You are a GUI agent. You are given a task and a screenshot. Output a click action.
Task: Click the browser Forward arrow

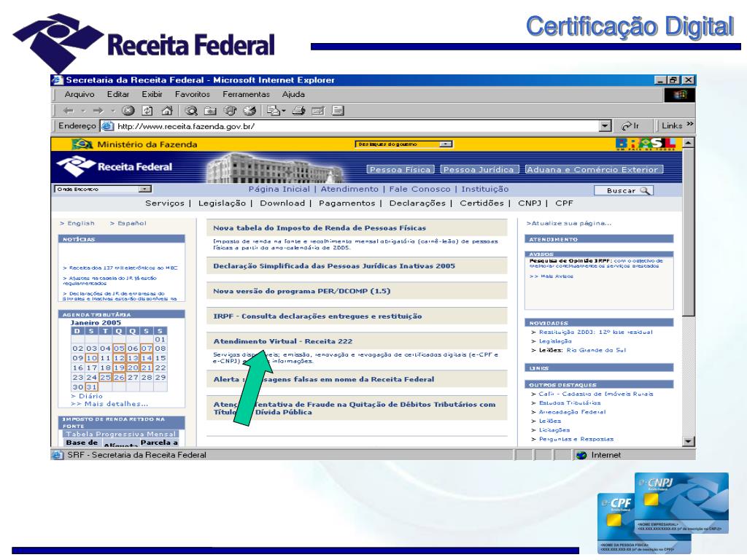pyautogui.click(x=98, y=111)
